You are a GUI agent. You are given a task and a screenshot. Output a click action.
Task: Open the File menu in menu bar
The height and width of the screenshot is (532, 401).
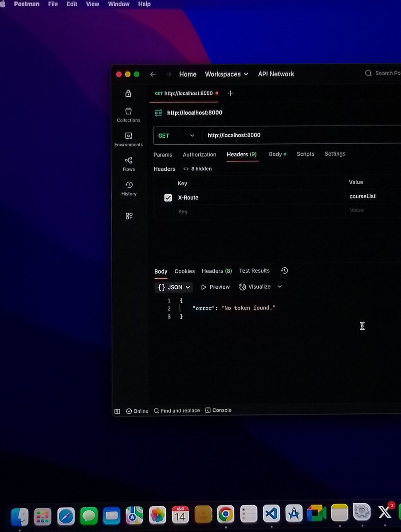tap(53, 4)
